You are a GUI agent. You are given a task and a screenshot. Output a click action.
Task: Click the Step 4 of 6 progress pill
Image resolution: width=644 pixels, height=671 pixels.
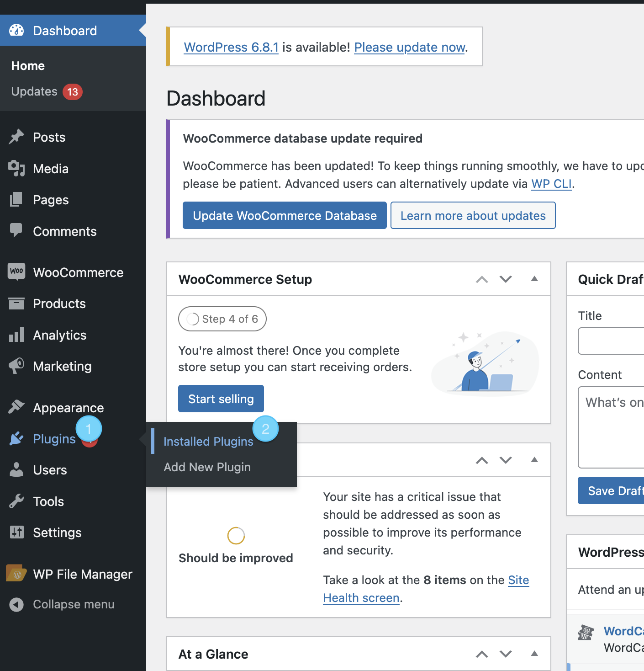coord(222,319)
